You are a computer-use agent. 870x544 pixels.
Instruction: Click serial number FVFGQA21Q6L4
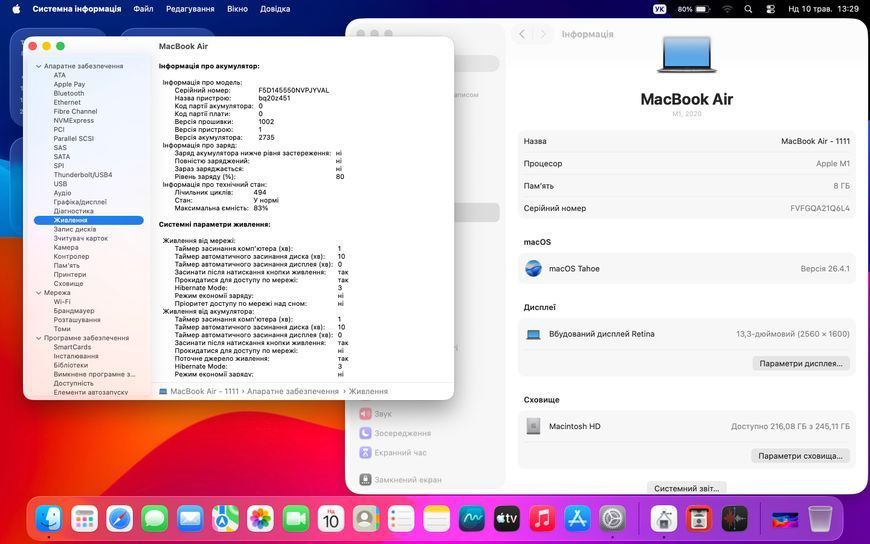pyautogui.click(x=820, y=208)
